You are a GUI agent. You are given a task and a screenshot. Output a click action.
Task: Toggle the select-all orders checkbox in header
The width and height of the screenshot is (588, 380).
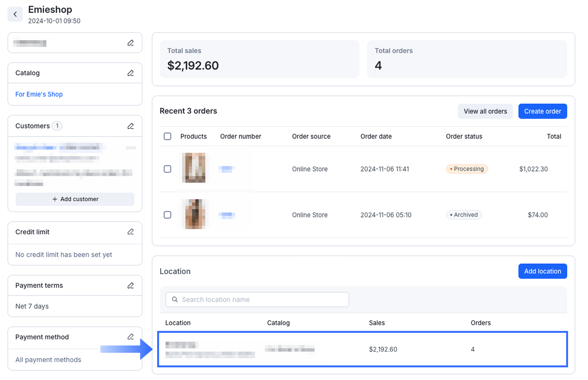(168, 137)
